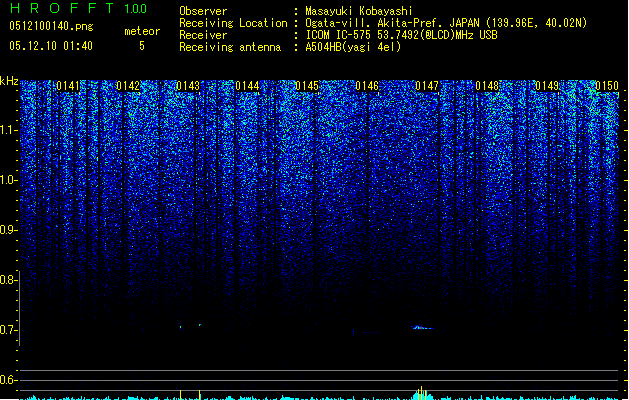Screen dimensions: 629x400
Task: Click the 0145 time marker
Action: coord(307,86)
